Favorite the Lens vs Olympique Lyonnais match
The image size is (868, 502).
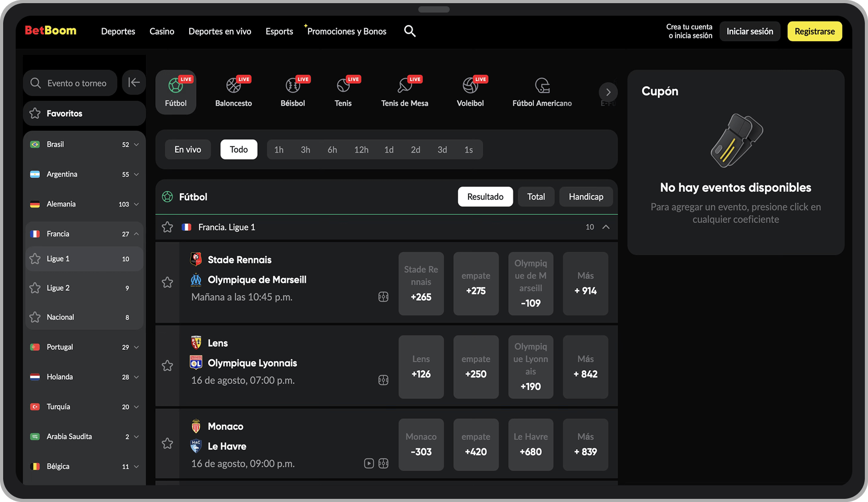click(x=167, y=366)
